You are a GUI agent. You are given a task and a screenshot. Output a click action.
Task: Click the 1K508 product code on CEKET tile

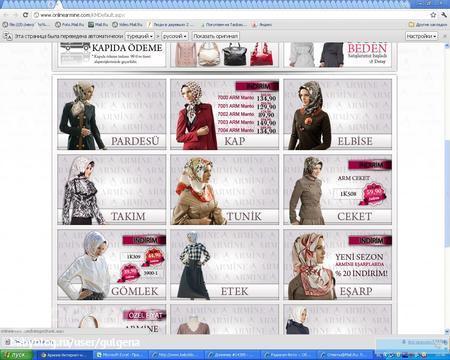pos(348,193)
